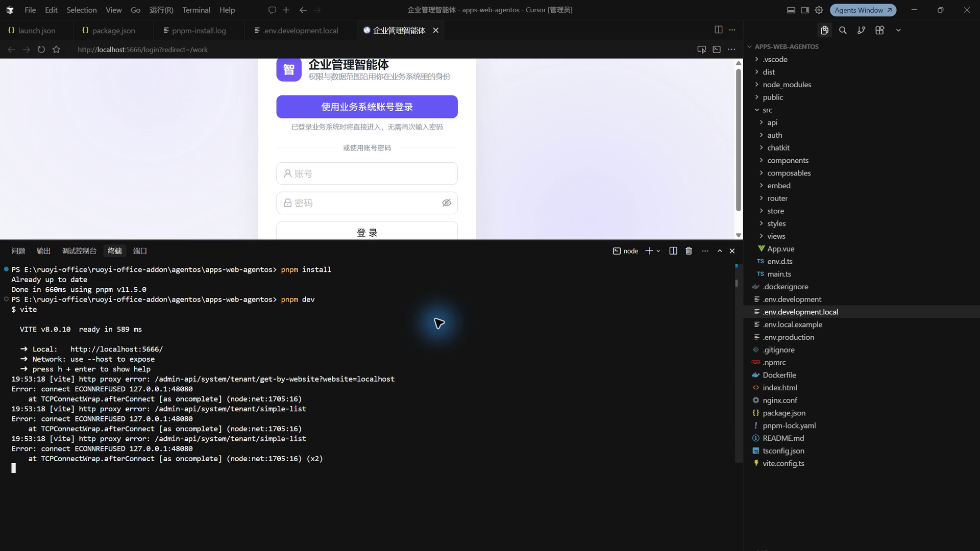Open sidebar views overflow chevron

click(x=898, y=30)
